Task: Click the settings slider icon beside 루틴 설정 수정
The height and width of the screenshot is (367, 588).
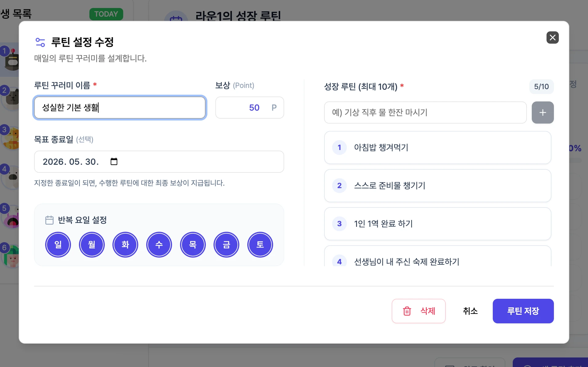Action: click(x=40, y=42)
